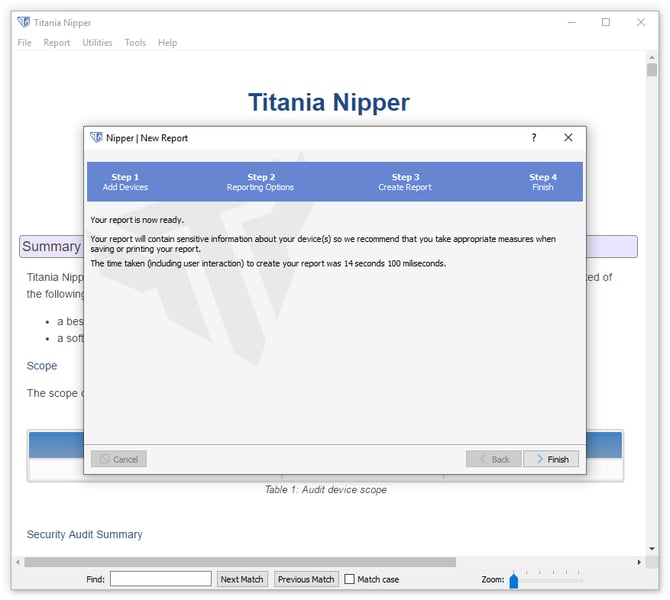
Task: Click the Zoom slider handle
Action: (514, 580)
